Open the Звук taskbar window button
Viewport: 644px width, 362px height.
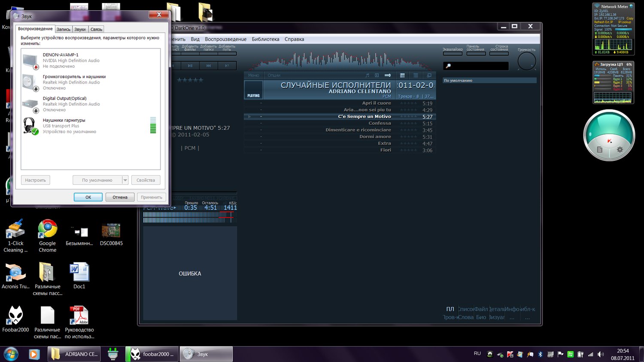point(206,354)
